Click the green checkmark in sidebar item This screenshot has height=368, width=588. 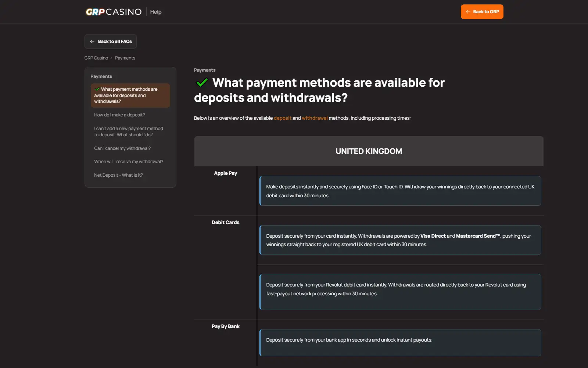click(x=97, y=89)
